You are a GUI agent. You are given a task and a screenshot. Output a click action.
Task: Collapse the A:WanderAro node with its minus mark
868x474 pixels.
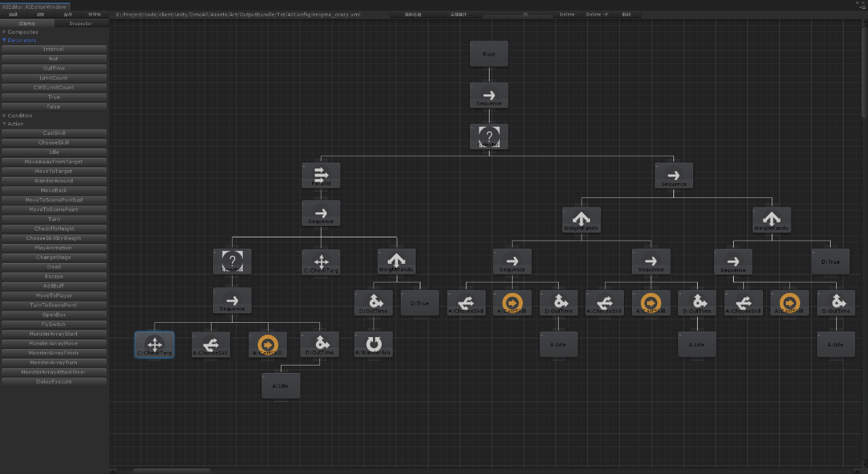pos(357,334)
